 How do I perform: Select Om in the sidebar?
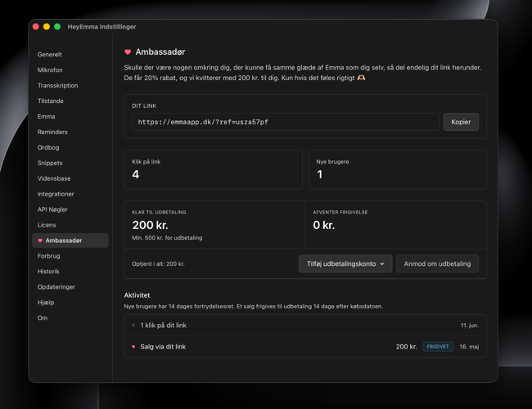click(x=43, y=317)
